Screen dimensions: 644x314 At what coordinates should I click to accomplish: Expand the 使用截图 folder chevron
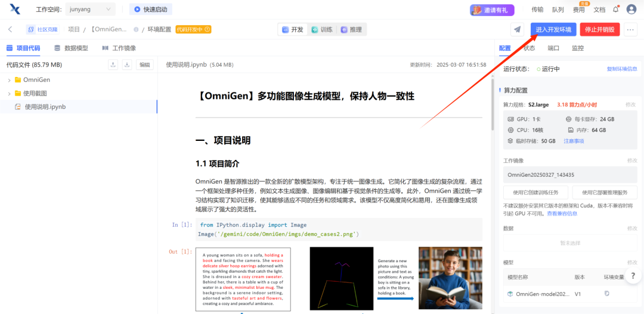click(x=9, y=93)
